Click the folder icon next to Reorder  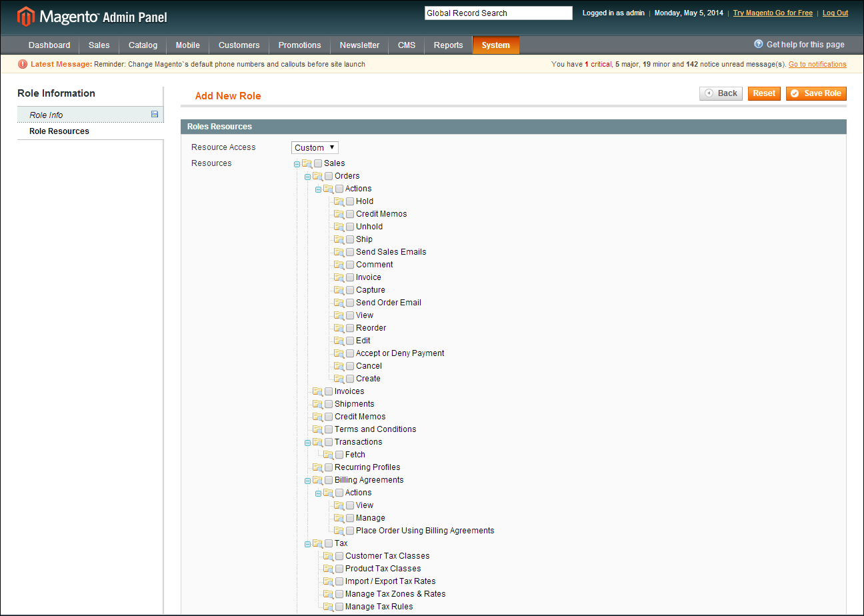[339, 328]
